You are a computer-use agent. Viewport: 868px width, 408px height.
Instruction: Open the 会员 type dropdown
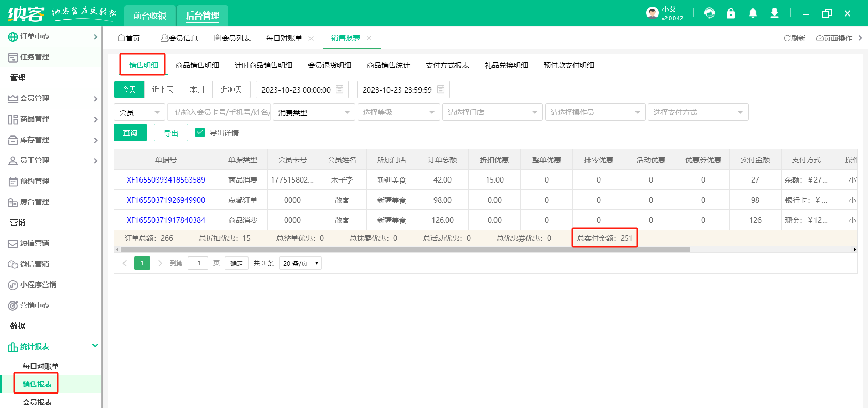(139, 112)
